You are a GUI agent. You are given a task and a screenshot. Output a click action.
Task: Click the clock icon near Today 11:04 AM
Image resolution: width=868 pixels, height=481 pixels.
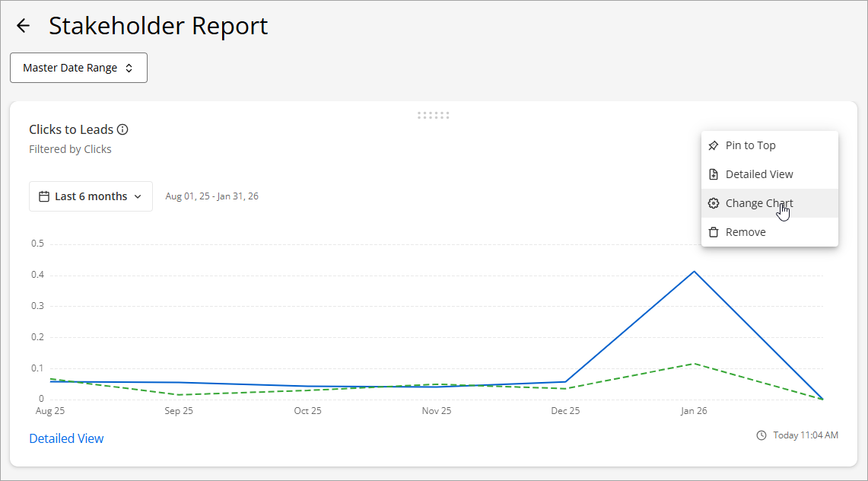(761, 435)
